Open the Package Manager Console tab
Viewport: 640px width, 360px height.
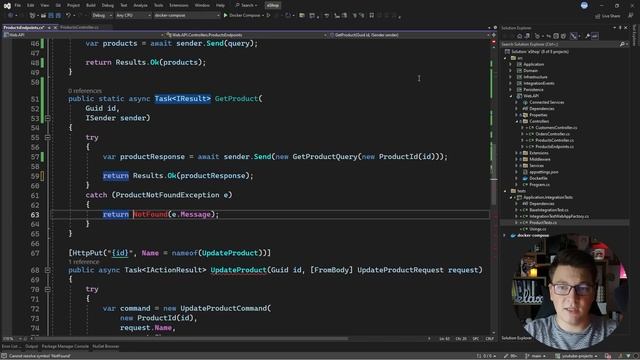[x=65, y=347]
